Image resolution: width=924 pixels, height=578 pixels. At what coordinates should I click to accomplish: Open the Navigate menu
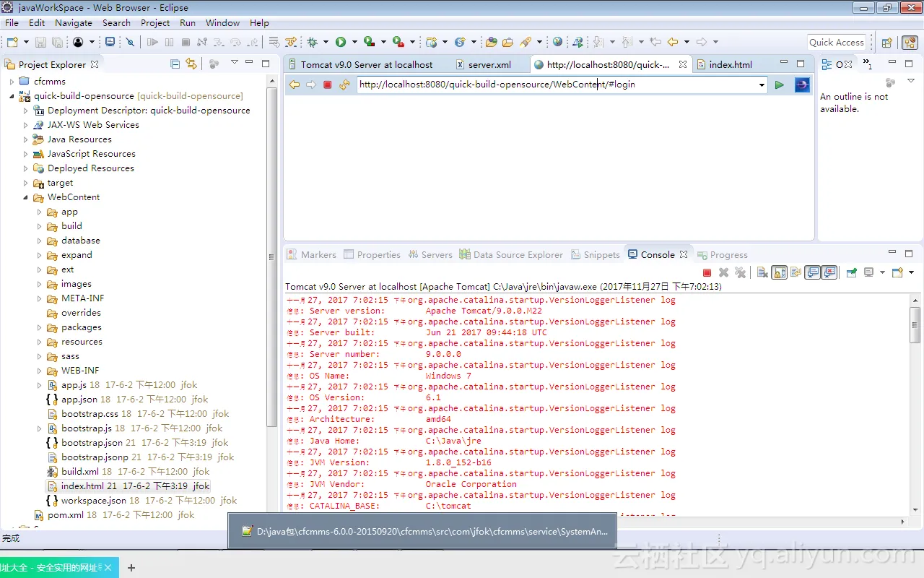[x=73, y=22]
